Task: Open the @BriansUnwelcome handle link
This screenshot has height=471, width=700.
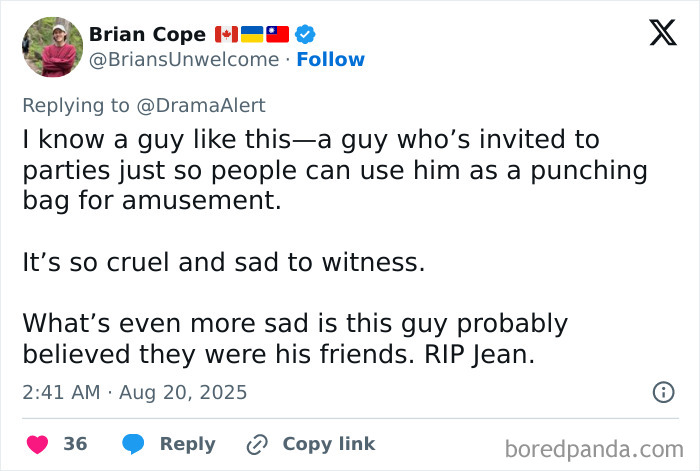Action: [184, 60]
